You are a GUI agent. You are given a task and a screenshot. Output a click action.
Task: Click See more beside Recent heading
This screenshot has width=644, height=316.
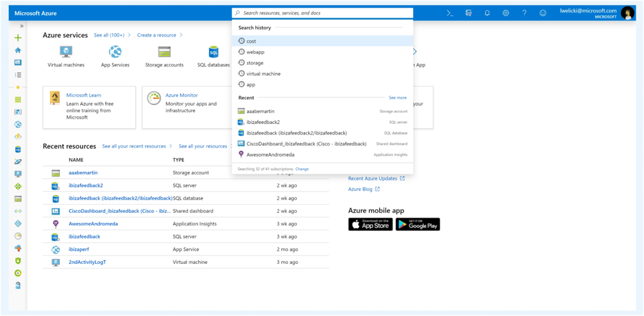coord(397,98)
